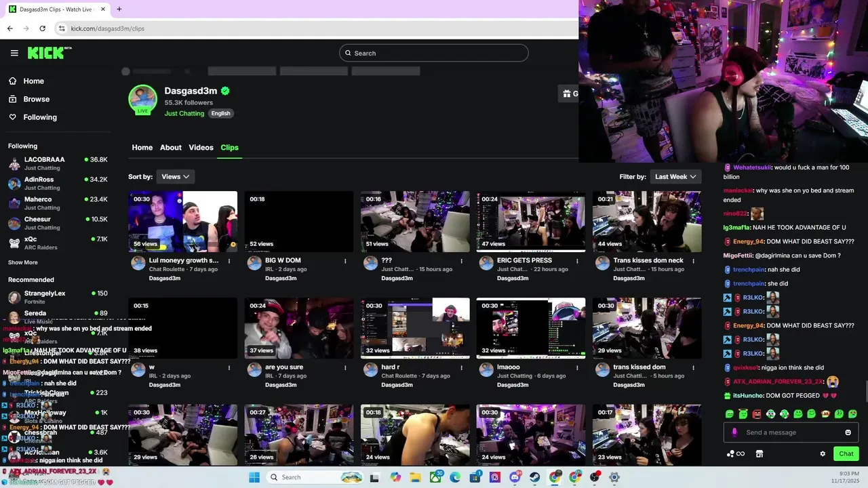Open AdinRoss channel from Following
The image size is (868, 488).
[58, 183]
